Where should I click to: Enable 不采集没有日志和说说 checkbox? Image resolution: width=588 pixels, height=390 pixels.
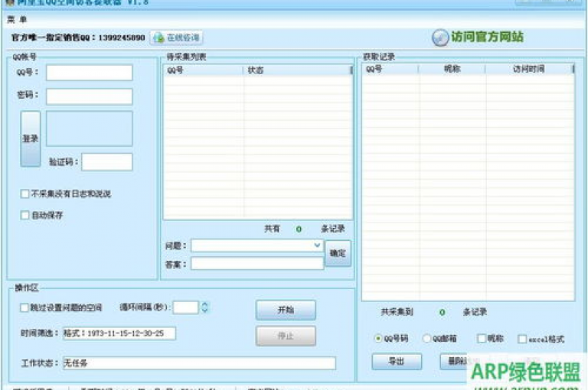click(24, 193)
